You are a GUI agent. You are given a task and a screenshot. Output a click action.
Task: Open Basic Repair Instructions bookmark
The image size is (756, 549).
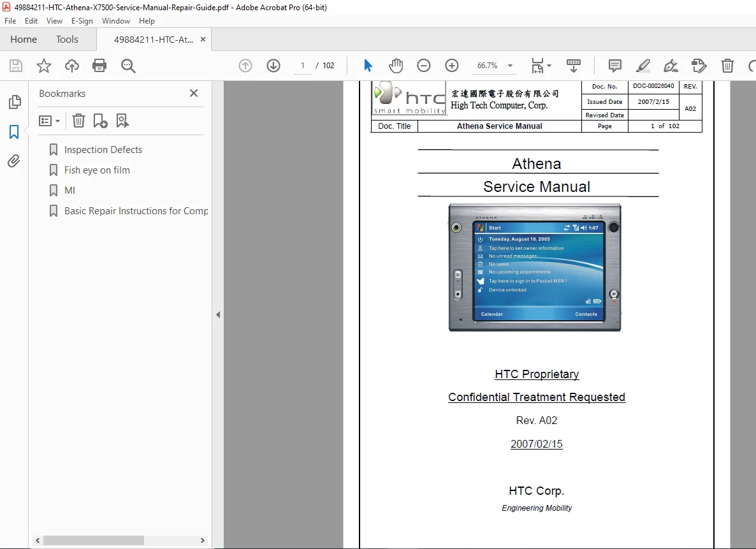(136, 211)
